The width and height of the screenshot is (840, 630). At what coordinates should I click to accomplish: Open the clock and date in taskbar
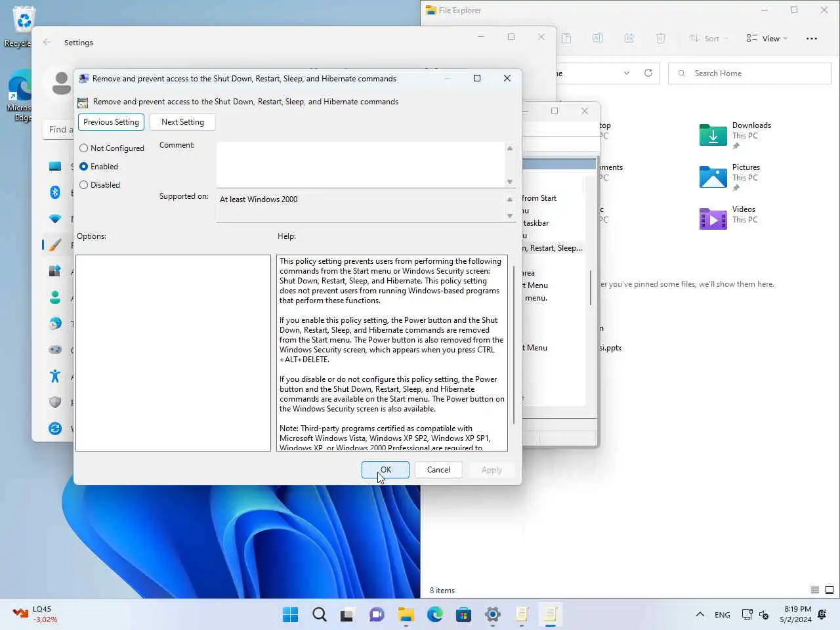point(795,614)
